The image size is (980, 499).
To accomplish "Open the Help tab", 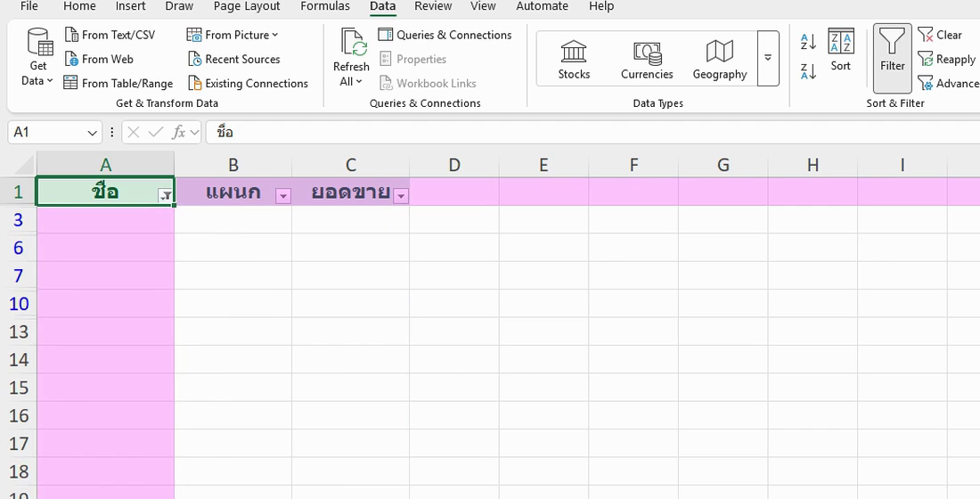I will [601, 6].
